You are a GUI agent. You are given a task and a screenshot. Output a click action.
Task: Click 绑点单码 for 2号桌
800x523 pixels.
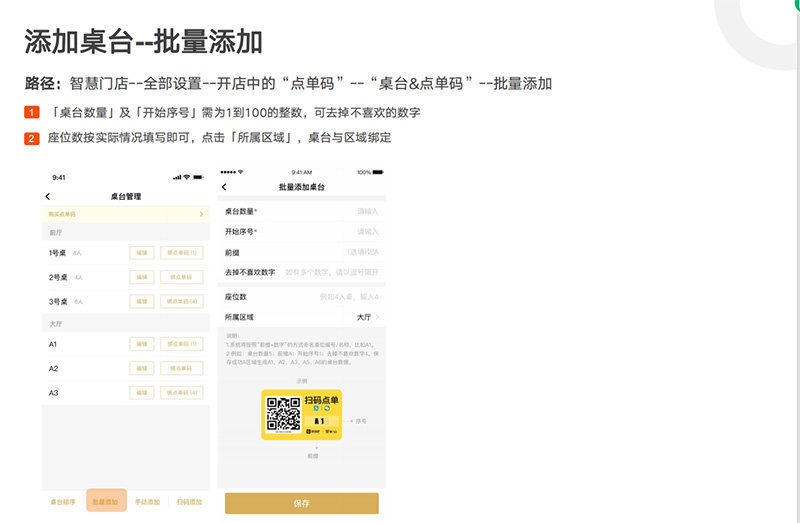(182, 277)
